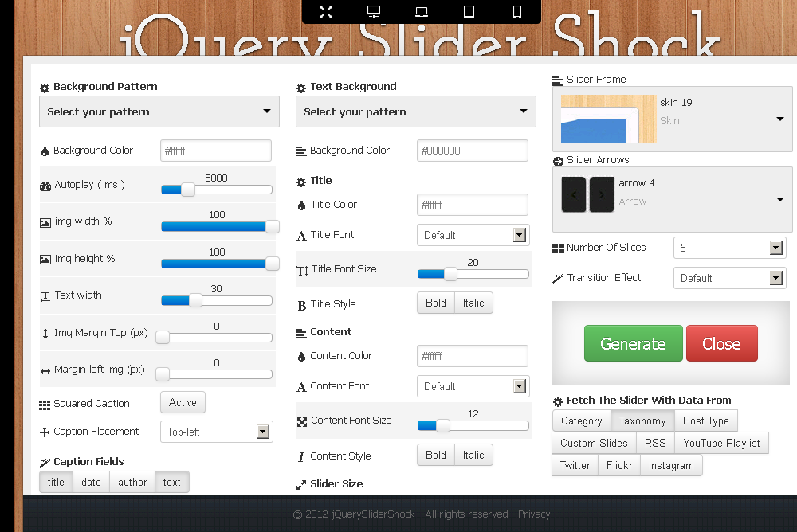Screen dimensions: 797x532
Task: Toggle Bold for Title Style
Action: [x=436, y=303]
